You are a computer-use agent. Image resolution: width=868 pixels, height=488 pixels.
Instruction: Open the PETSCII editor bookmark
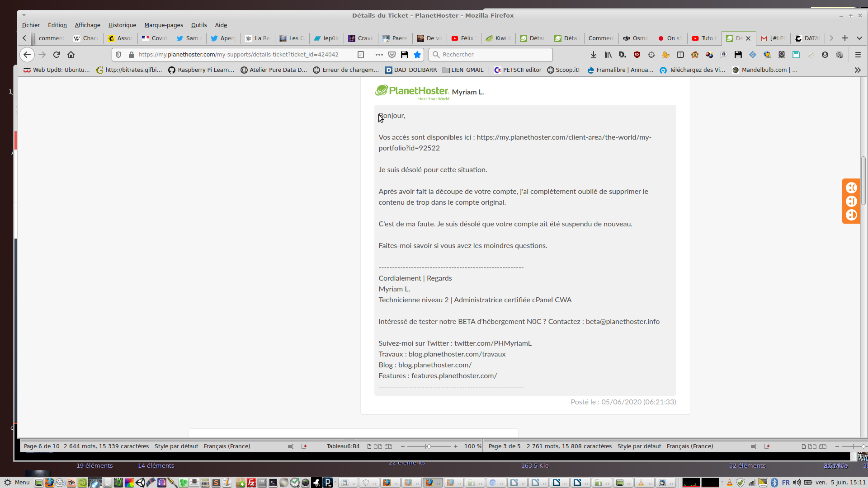(518, 70)
